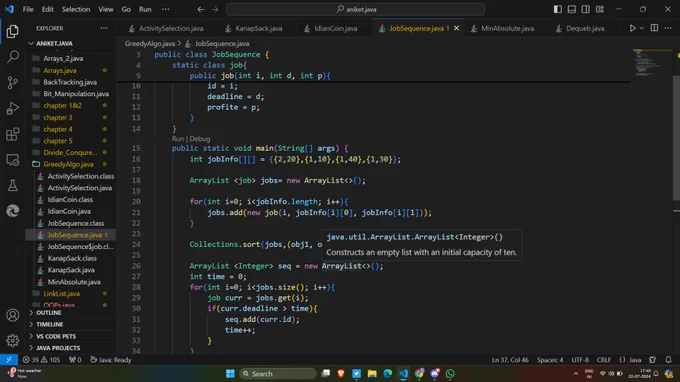
Task: Open the Go menu
Action: (x=126, y=9)
